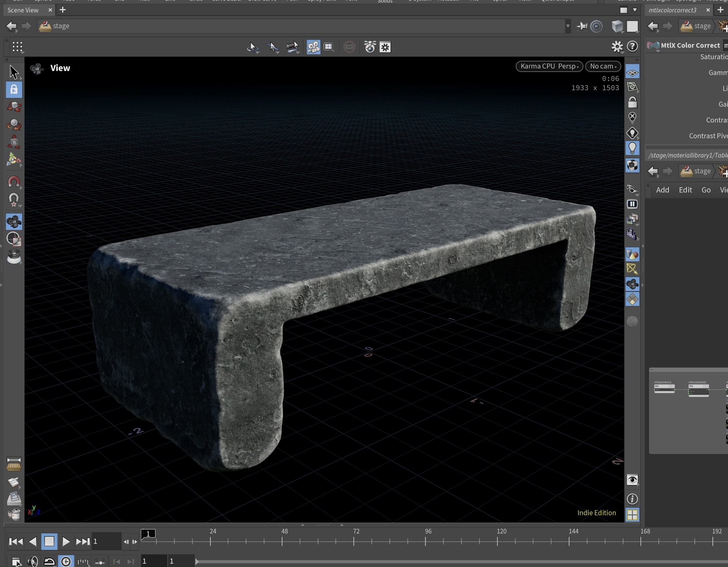Viewport: 728px width, 567px height.
Task: Switch to the Scene View tab
Action: coord(23,10)
